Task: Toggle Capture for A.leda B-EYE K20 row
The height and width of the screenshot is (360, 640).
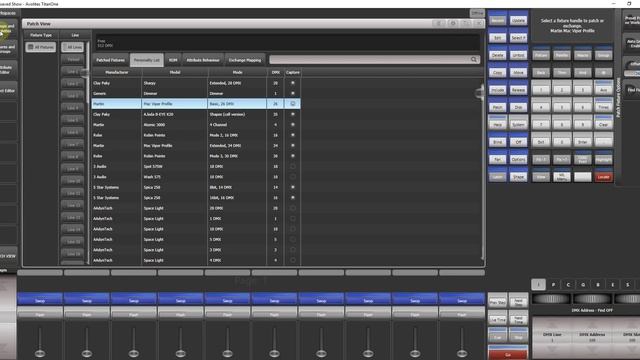Action: click(293, 114)
